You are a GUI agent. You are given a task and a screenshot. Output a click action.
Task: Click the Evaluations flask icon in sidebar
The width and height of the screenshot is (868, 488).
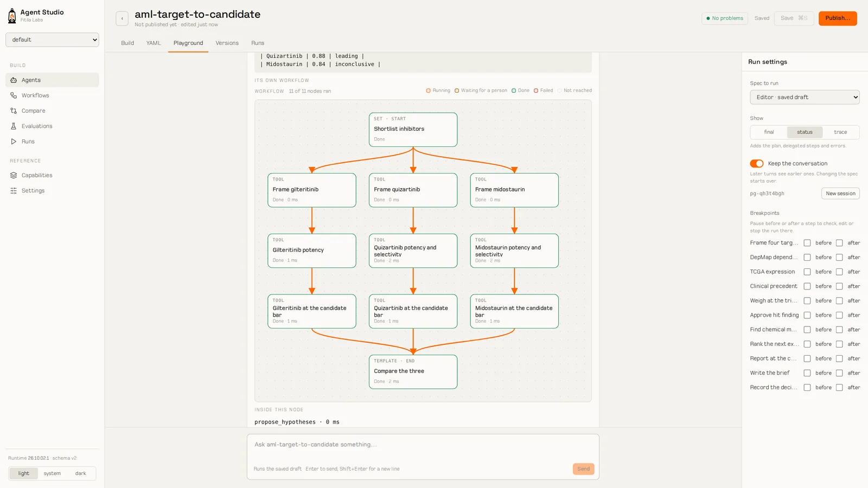tap(14, 126)
